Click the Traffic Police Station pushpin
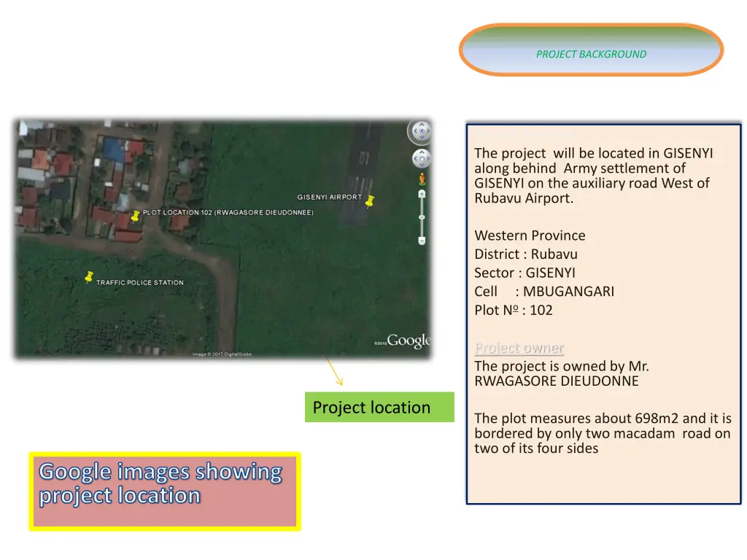The height and width of the screenshot is (560, 747). [89, 277]
